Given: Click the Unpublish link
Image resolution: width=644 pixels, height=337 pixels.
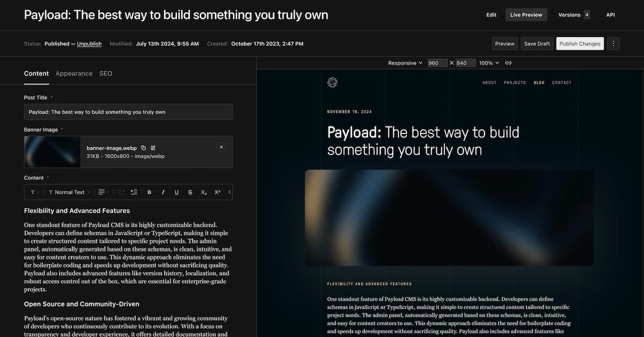Looking at the screenshot, I should 89,44.
